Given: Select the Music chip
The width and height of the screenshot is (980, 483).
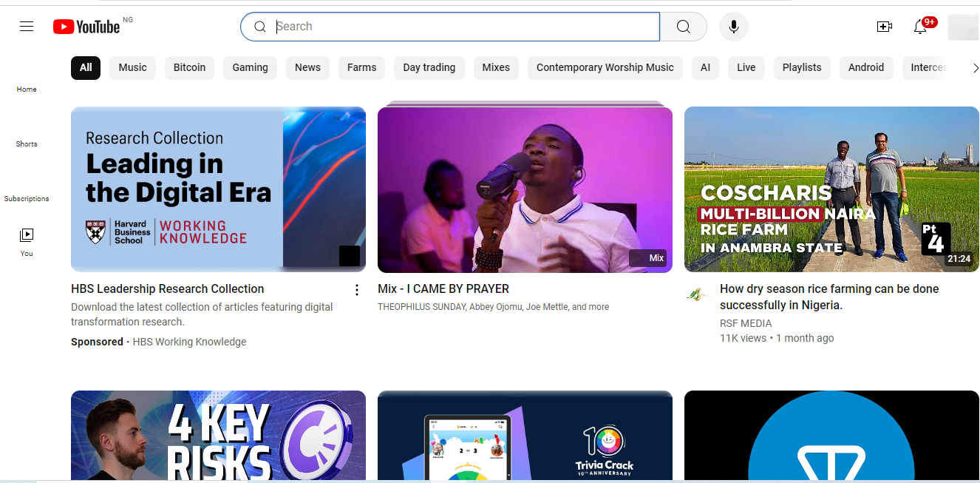Looking at the screenshot, I should [133, 67].
